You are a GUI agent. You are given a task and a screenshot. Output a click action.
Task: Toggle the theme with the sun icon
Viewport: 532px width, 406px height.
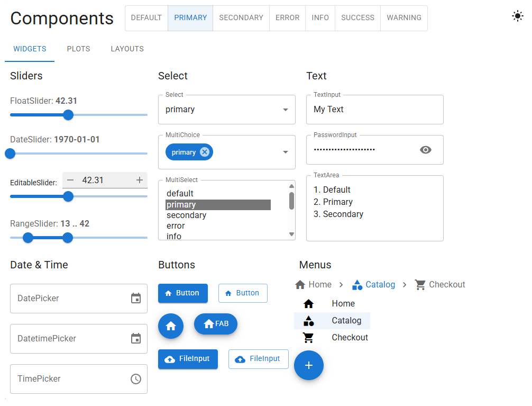pyautogui.click(x=517, y=16)
